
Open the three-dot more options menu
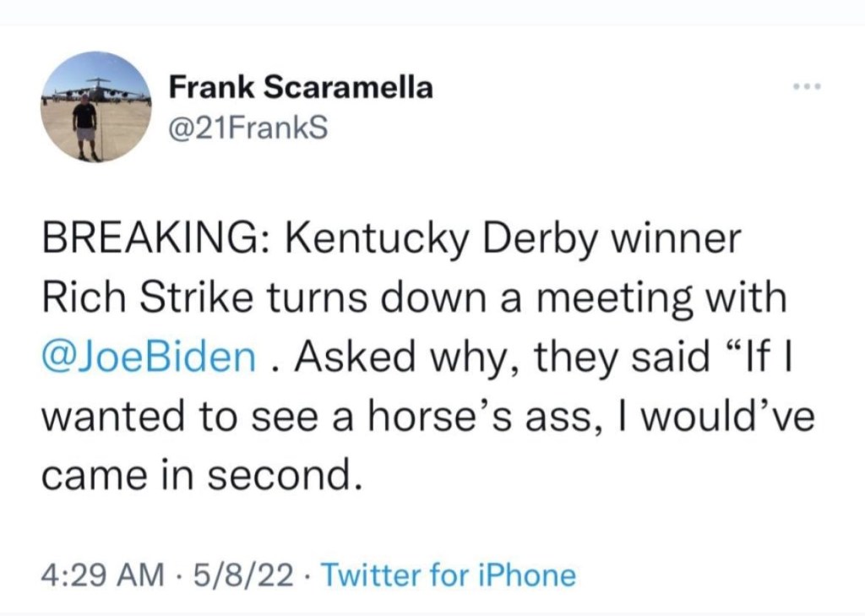pyautogui.click(x=807, y=87)
